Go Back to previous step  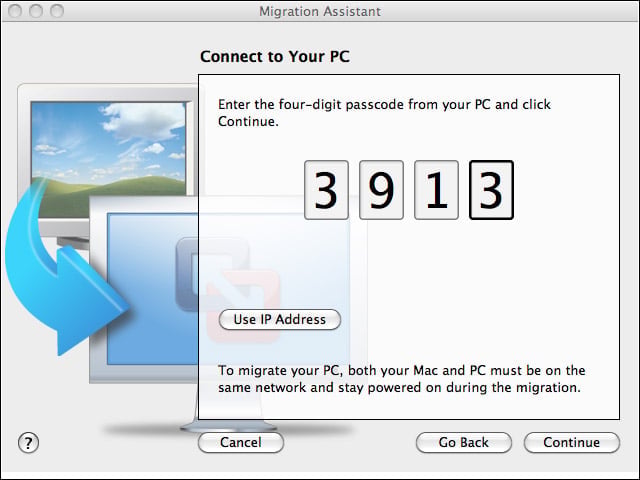pos(463,442)
